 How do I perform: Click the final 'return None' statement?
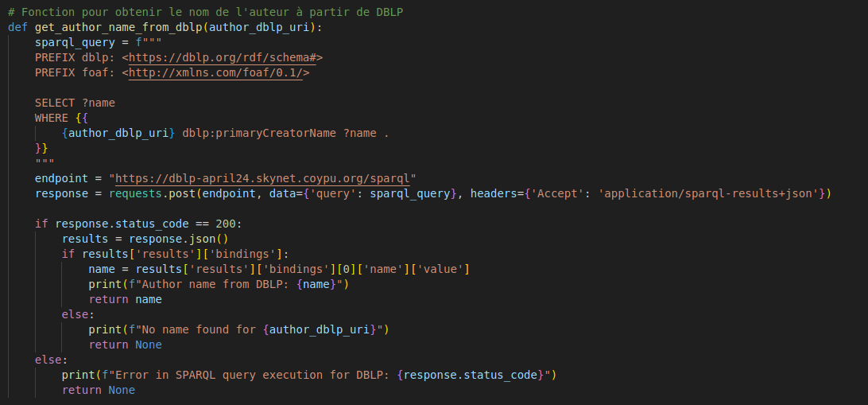[x=98, y=390]
